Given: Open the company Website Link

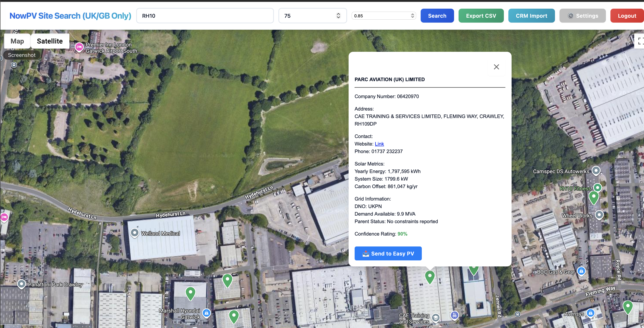Looking at the screenshot, I should tap(379, 144).
